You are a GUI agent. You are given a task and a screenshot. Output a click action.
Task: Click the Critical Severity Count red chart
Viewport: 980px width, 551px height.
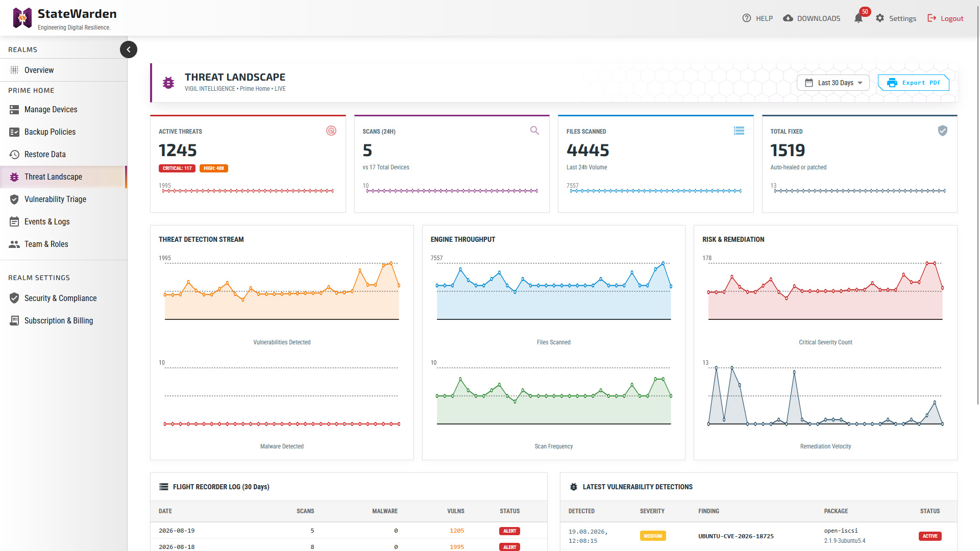[x=825, y=291]
